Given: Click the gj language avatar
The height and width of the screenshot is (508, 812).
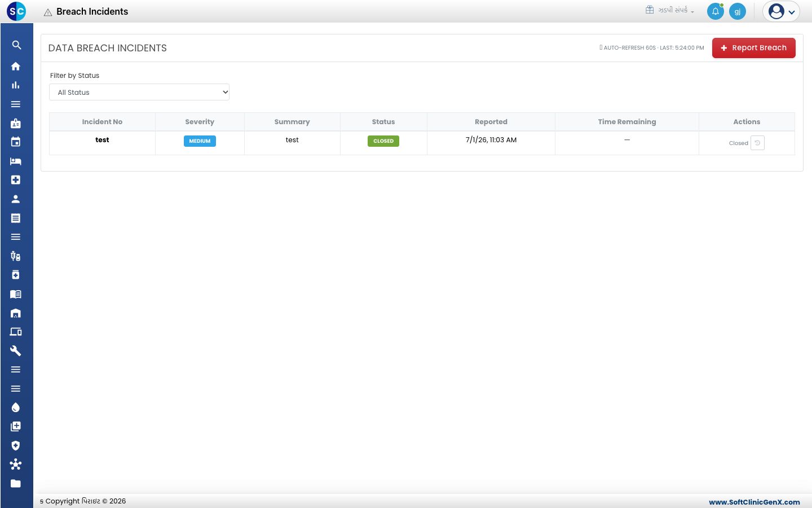Looking at the screenshot, I should coord(738,11).
